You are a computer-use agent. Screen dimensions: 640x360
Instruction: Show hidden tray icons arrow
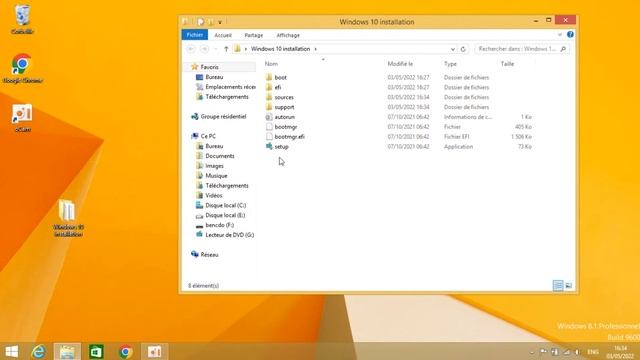531,352
